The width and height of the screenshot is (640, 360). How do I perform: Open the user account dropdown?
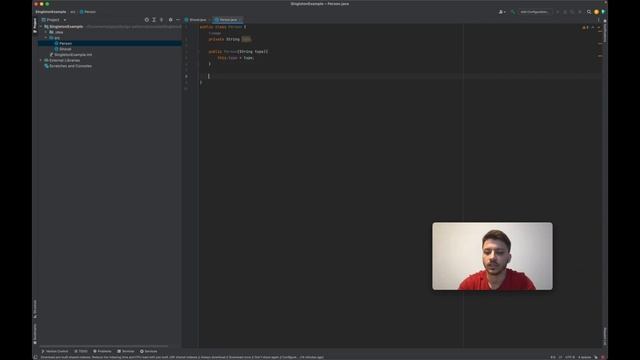click(502, 12)
